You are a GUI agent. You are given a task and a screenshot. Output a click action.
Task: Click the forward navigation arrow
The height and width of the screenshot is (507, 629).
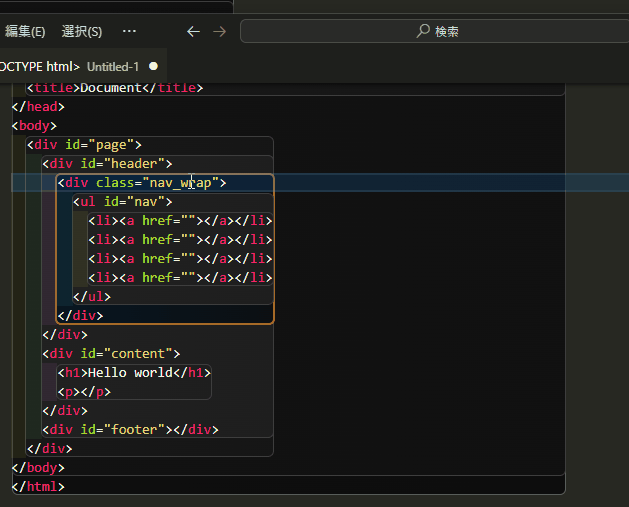(220, 31)
